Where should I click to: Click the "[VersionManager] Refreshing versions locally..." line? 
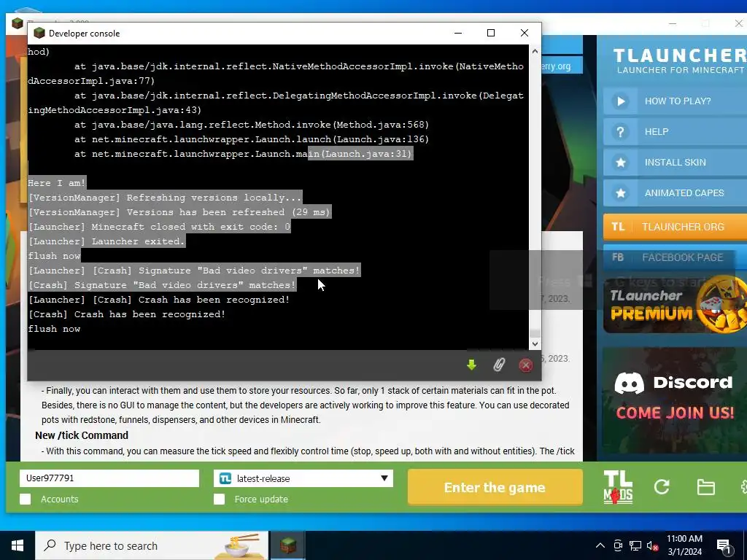click(165, 198)
